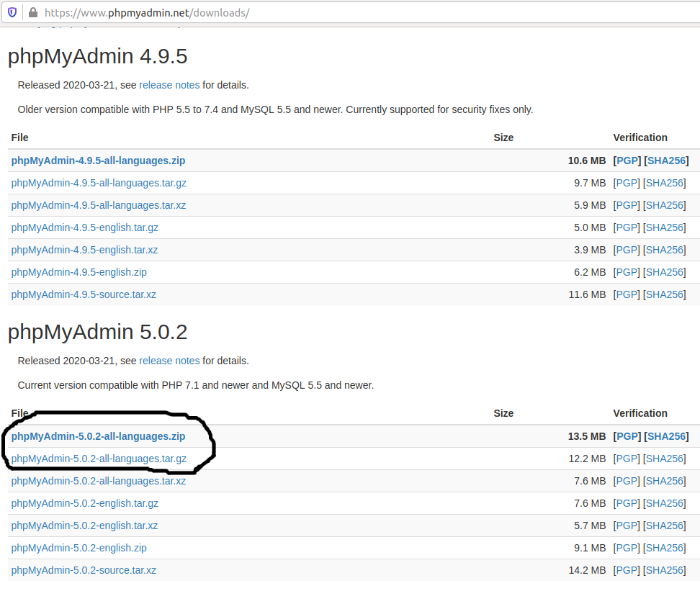Open SHA256 checksum for 4.9.5-all-languages.tar.xz

664,205
